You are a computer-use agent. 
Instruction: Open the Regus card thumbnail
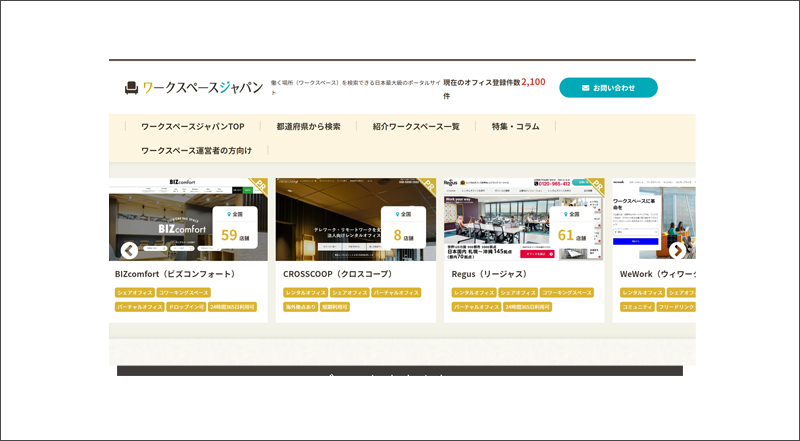[524, 219]
